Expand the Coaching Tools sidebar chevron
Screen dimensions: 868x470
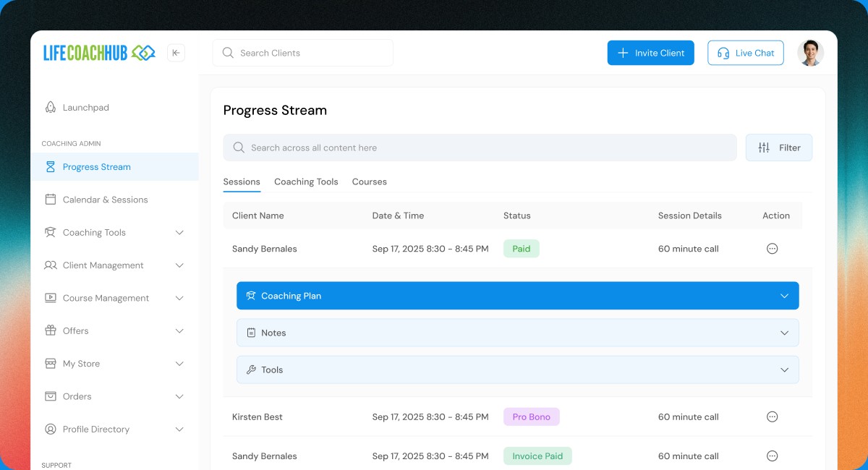pyautogui.click(x=179, y=233)
